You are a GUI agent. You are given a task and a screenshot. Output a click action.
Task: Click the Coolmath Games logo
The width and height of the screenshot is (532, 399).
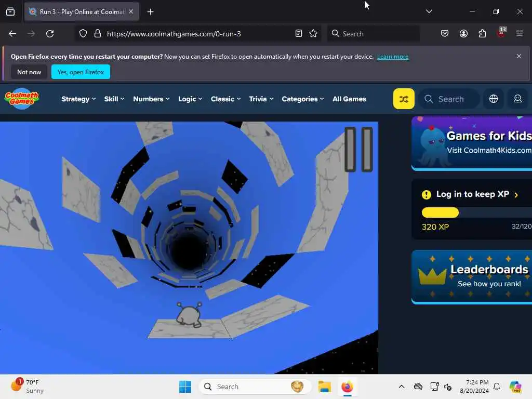click(22, 99)
